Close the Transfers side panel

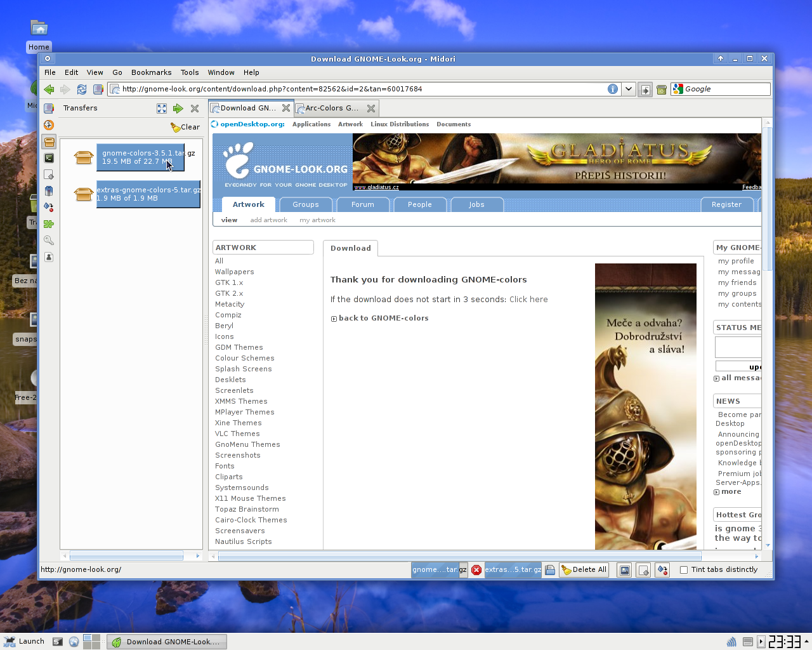point(195,109)
